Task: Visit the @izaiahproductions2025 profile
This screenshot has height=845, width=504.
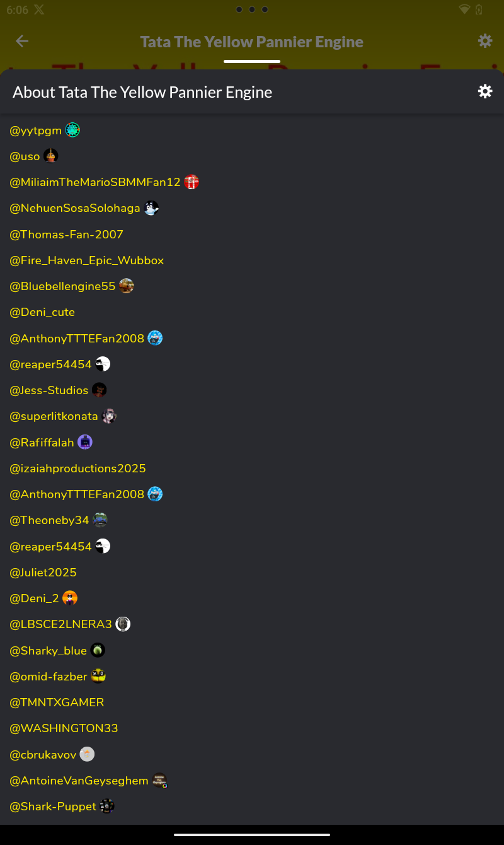Action: click(x=77, y=469)
